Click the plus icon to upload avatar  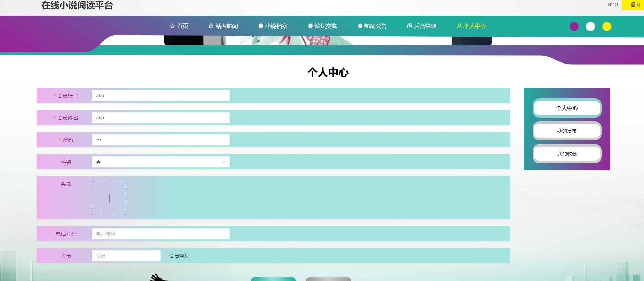coord(109,198)
